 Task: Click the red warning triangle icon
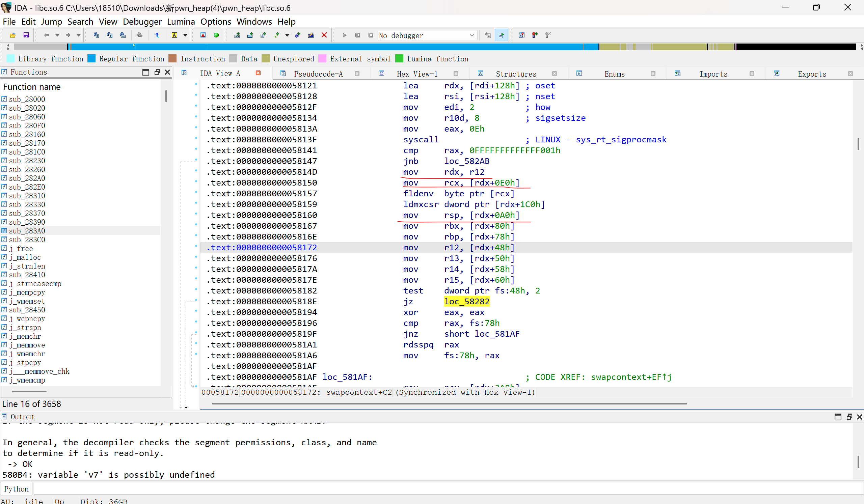(203, 35)
